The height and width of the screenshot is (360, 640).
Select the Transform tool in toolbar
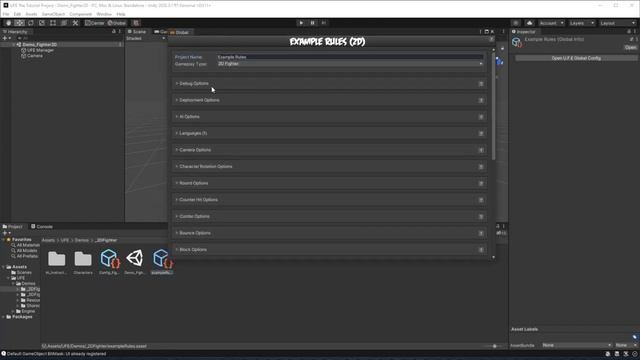[x=64, y=23]
